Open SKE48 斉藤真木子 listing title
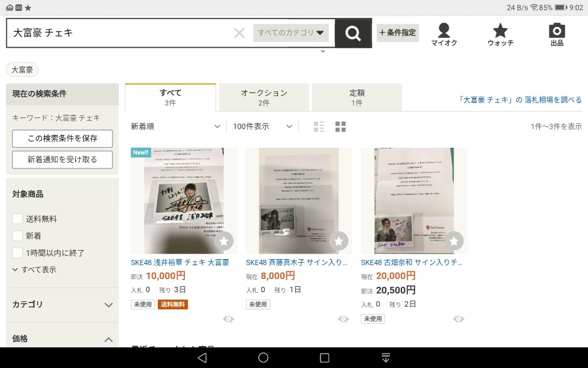588x368 pixels. [x=296, y=262]
